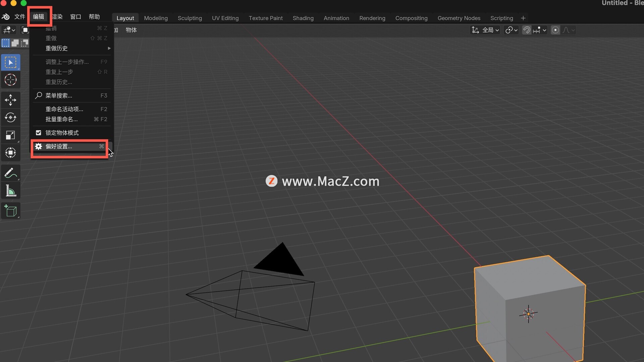Open the 全局 transform orientation dropdown
This screenshot has height=362, width=644.
(x=485, y=30)
